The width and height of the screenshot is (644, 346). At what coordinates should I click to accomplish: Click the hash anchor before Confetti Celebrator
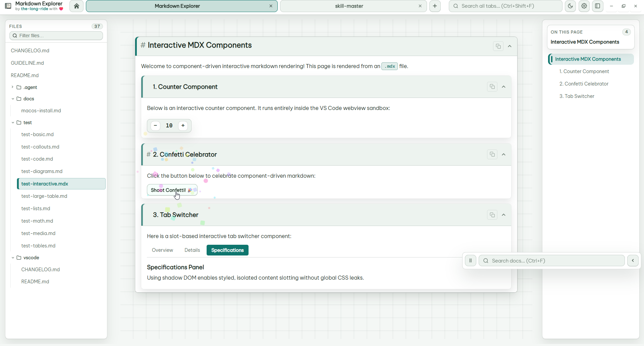149,155
